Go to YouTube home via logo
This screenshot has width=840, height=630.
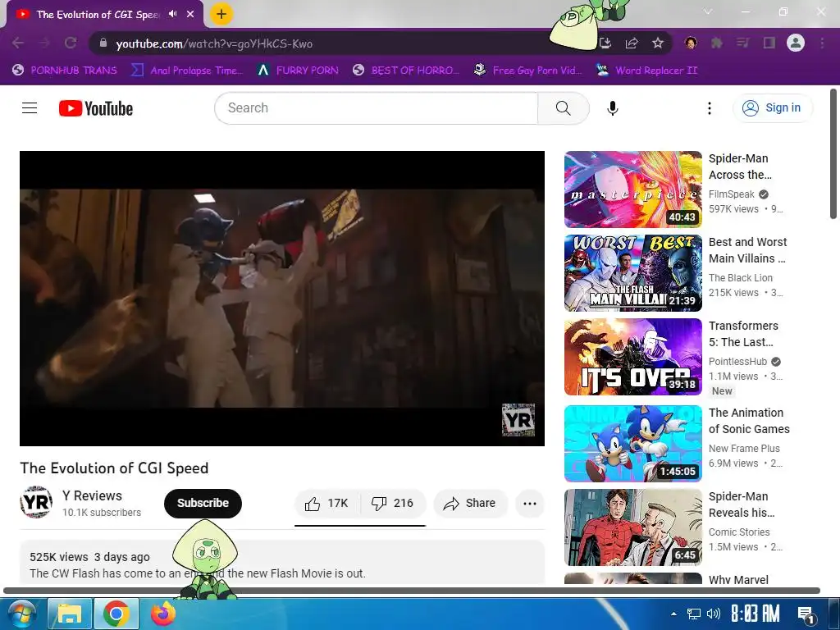click(x=95, y=108)
